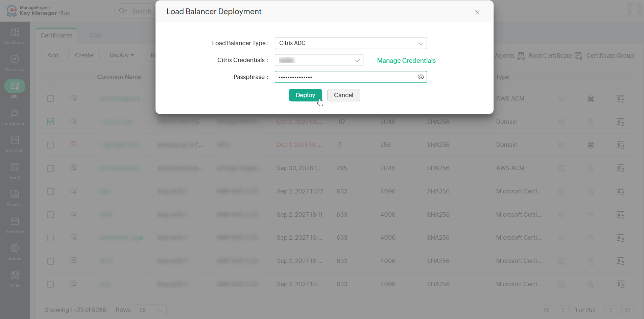Click certificate icon in Sep 30, 2026 row
This screenshot has height=319, width=644.
click(73, 167)
